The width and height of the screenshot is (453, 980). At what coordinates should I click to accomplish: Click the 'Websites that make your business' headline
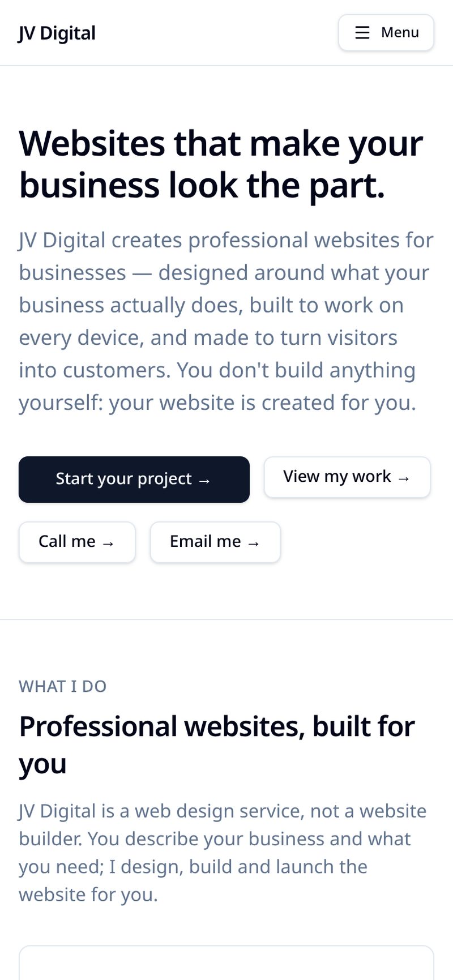point(221,164)
